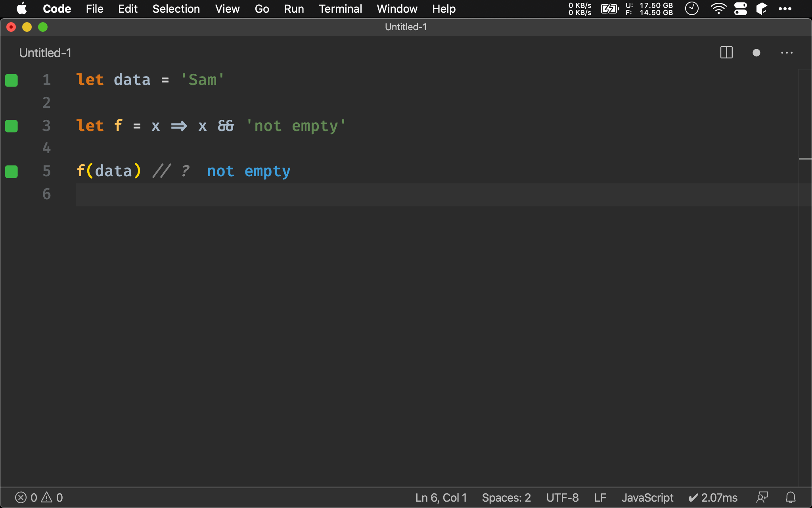Open the feedback icon in status bar
Screen dimensions: 812x508
pyautogui.click(x=762, y=497)
